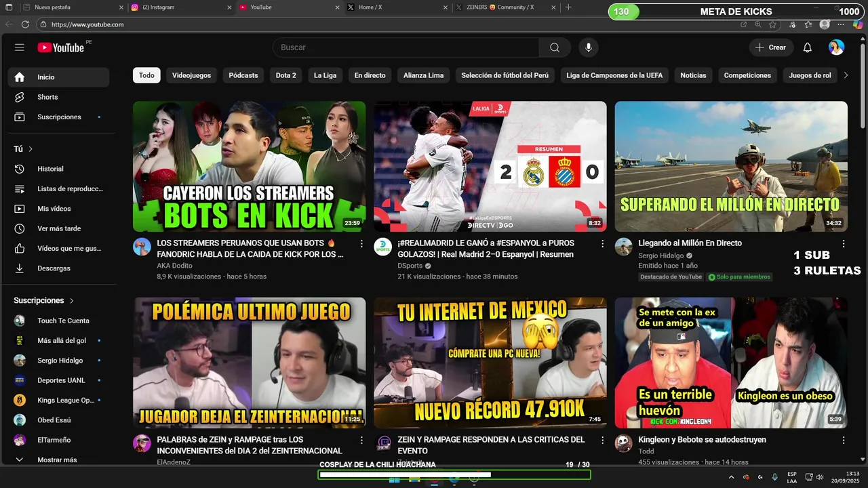
Task: Open Kings League subscription channel
Action: pyautogui.click(x=58, y=400)
